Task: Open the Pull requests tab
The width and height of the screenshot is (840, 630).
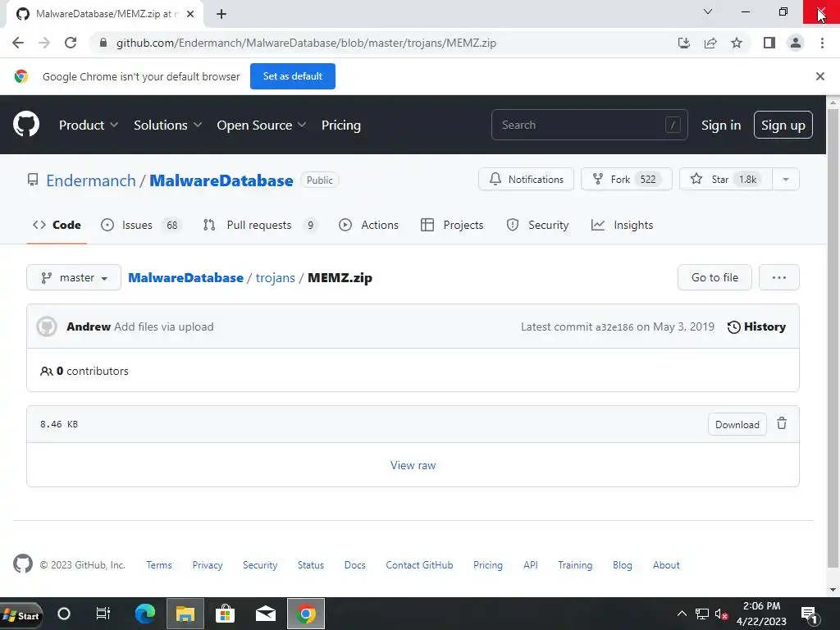Action: [x=260, y=225]
